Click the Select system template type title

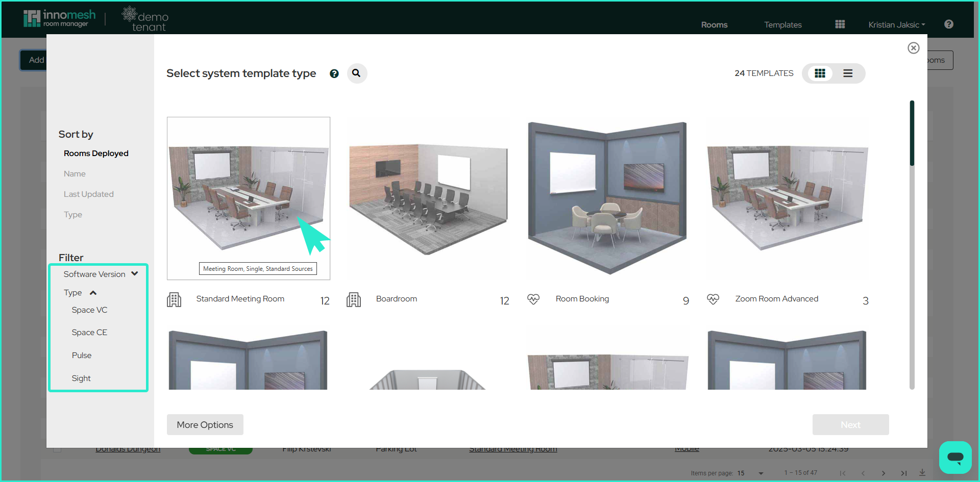(241, 73)
